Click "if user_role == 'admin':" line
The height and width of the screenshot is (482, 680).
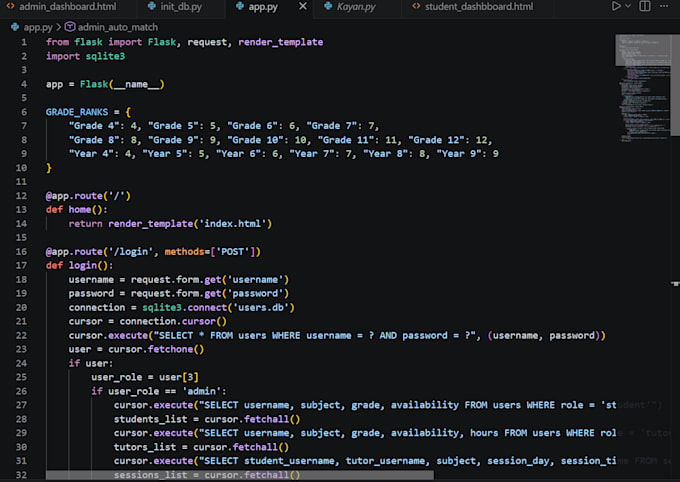(x=159, y=391)
